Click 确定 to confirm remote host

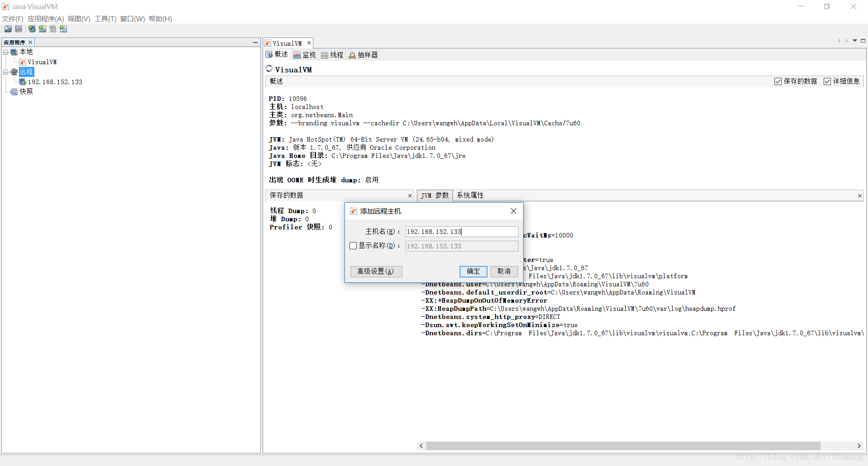click(473, 271)
